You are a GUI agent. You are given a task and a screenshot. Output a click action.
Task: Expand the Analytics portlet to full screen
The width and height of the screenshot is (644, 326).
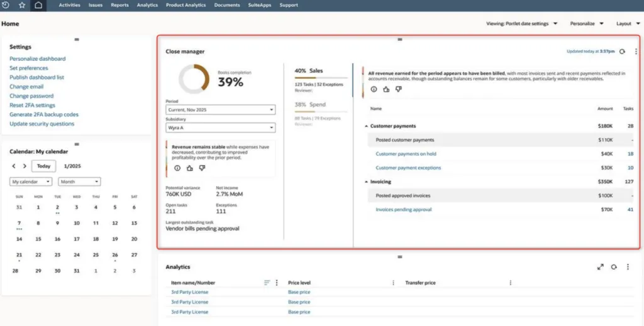(x=601, y=267)
